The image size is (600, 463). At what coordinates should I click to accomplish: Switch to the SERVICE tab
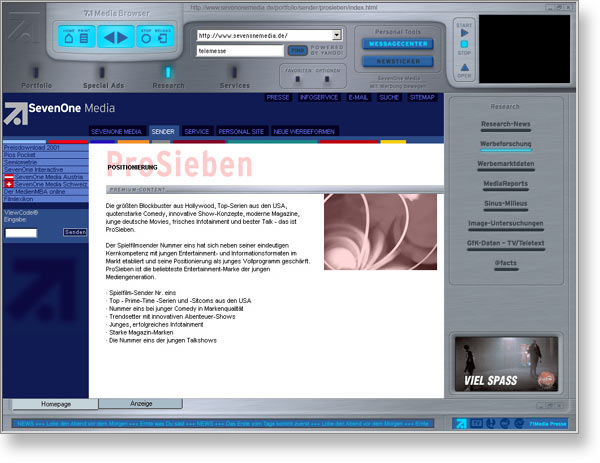point(197,131)
